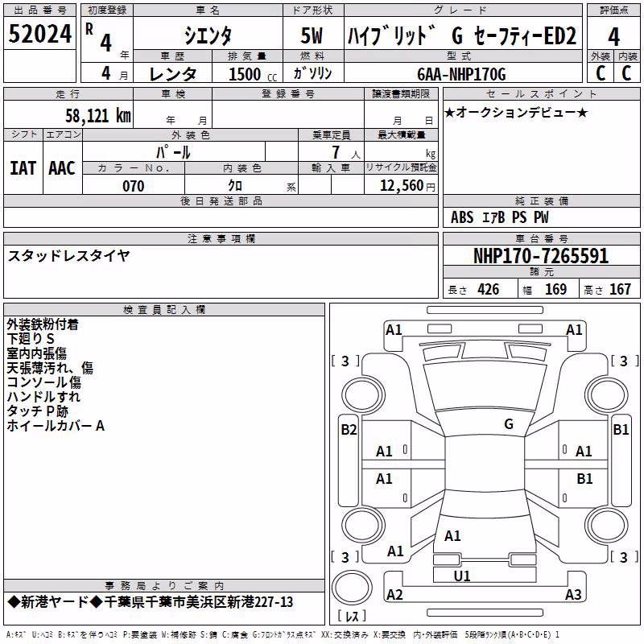Click the interior color クロ

pos(236,186)
